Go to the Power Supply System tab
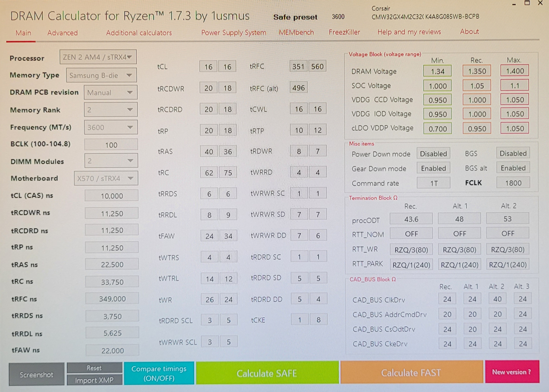This screenshot has height=392, width=549. click(x=233, y=33)
